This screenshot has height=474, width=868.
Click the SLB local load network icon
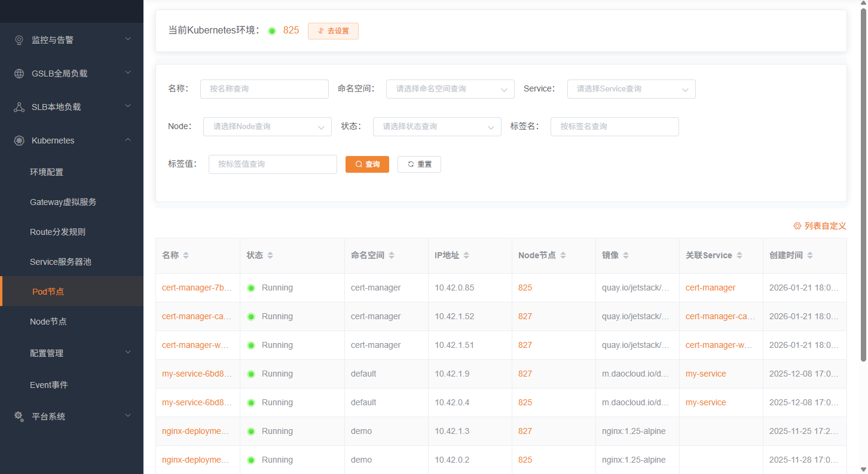coord(19,107)
